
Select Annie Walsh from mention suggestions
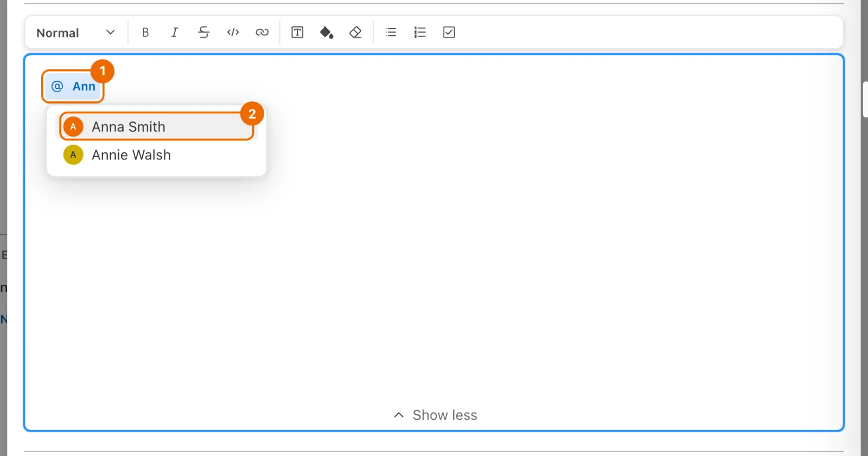(157, 155)
